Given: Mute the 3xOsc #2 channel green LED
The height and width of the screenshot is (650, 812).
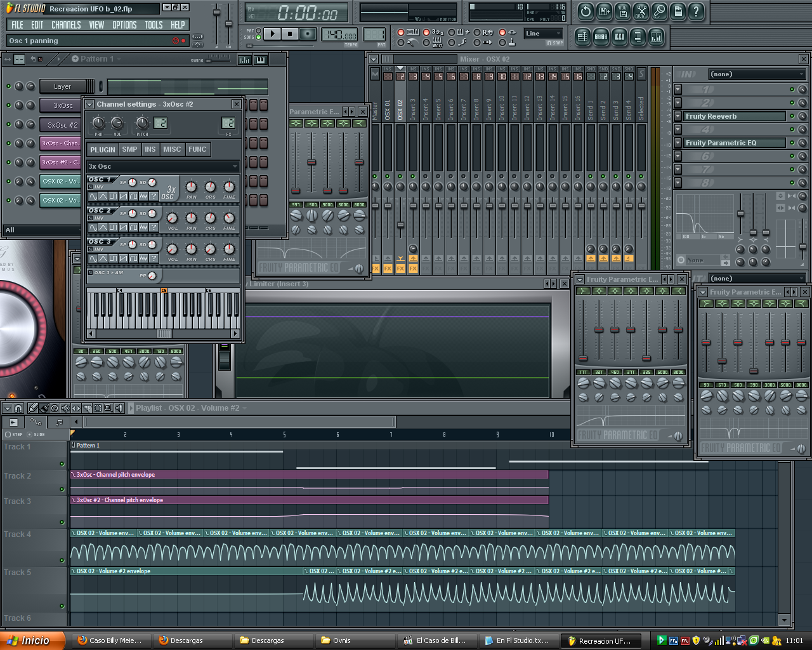Looking at the screenshot, I should (8, 124).
